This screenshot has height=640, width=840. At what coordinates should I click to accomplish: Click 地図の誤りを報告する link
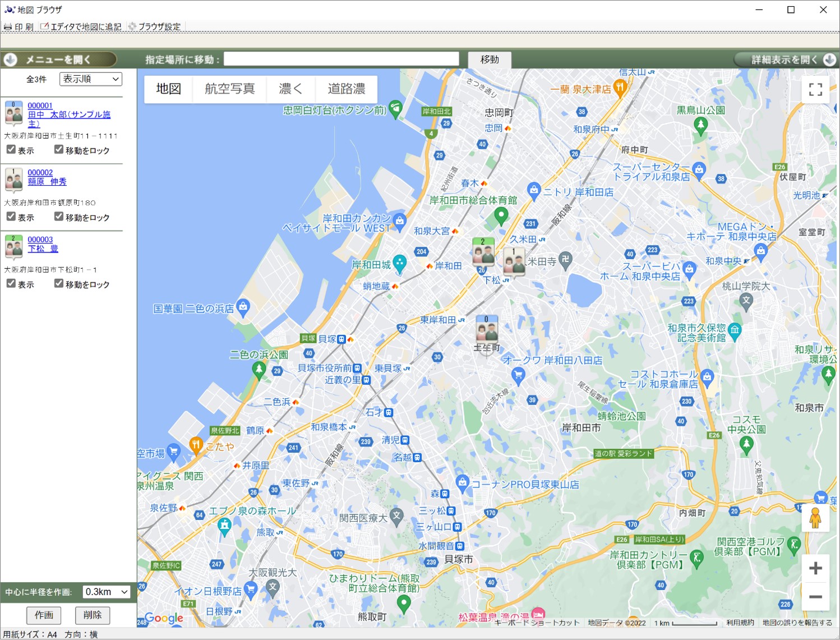(797, 623)
